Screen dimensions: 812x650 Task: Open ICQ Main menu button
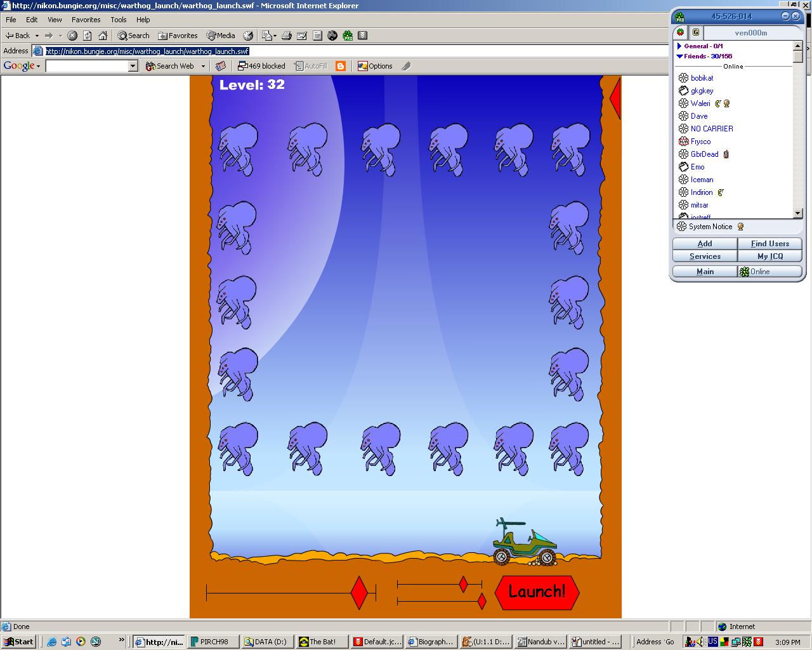click(705, 272)
